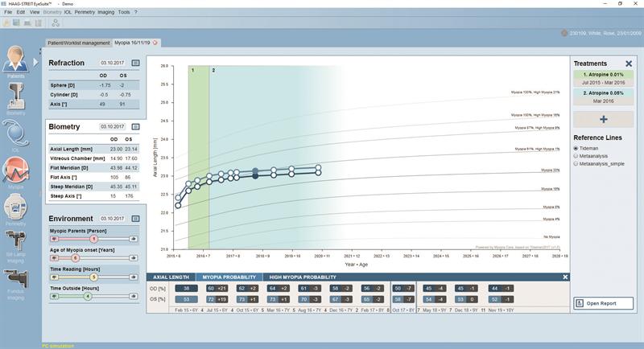Select the Tideman reference line option
This screenshot has width=644, height=349.
(x=576, y=148)
